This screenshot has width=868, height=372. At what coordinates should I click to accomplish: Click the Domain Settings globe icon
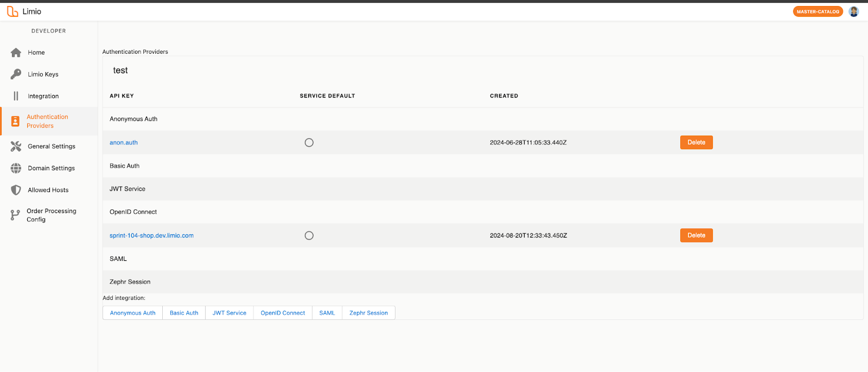16,168
